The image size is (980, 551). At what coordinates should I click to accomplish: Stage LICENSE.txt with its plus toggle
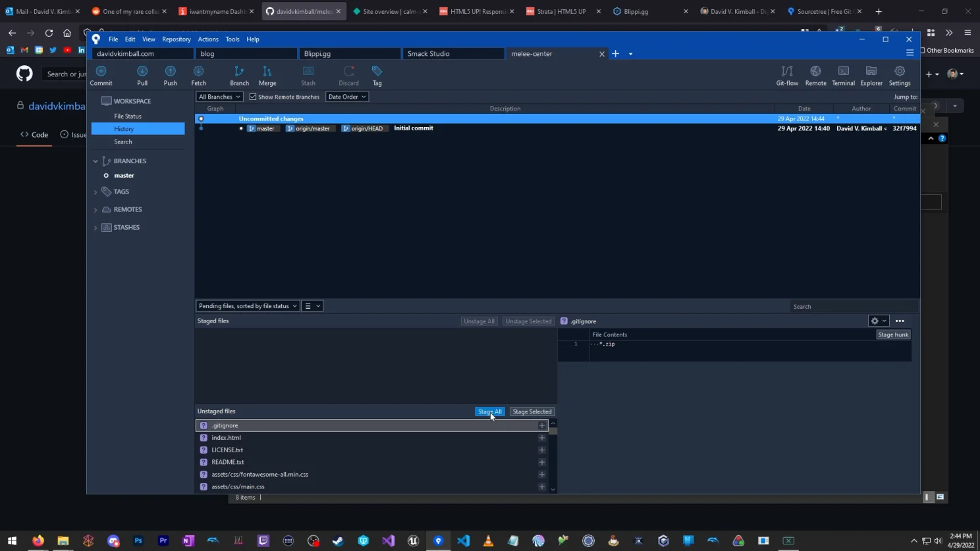click(x=541, y=450)
